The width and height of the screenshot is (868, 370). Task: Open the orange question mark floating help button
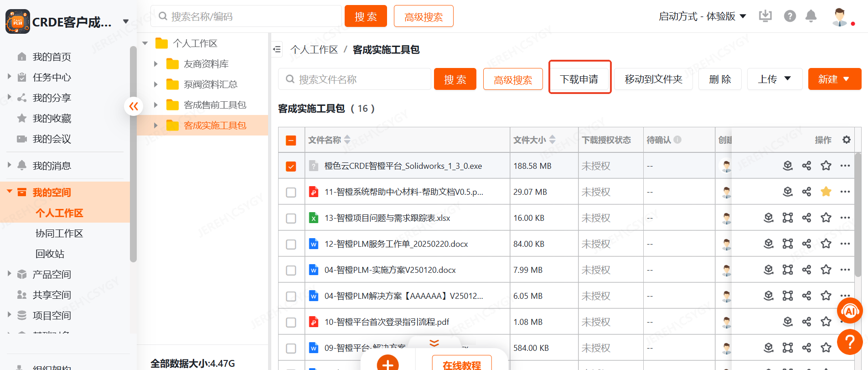point(850,342)
